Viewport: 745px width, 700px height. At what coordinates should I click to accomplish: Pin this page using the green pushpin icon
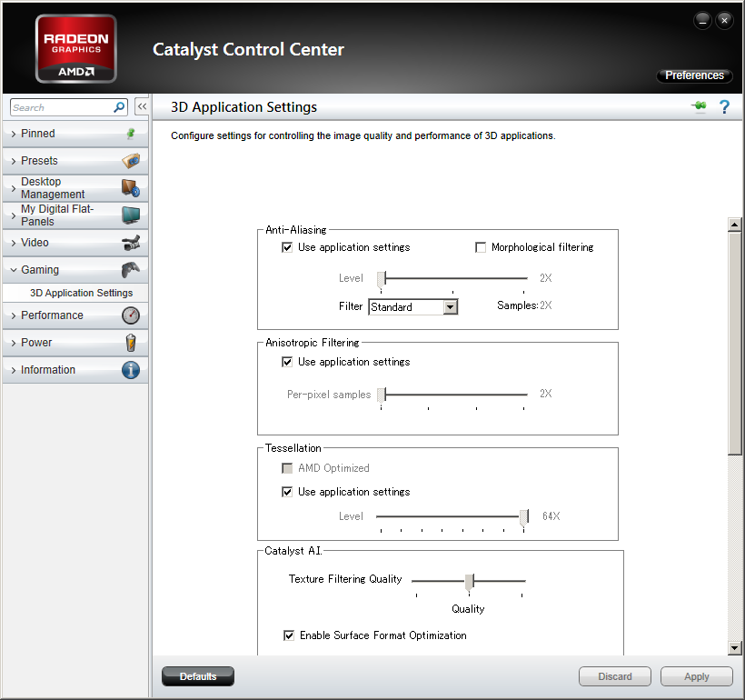[699, 106]
